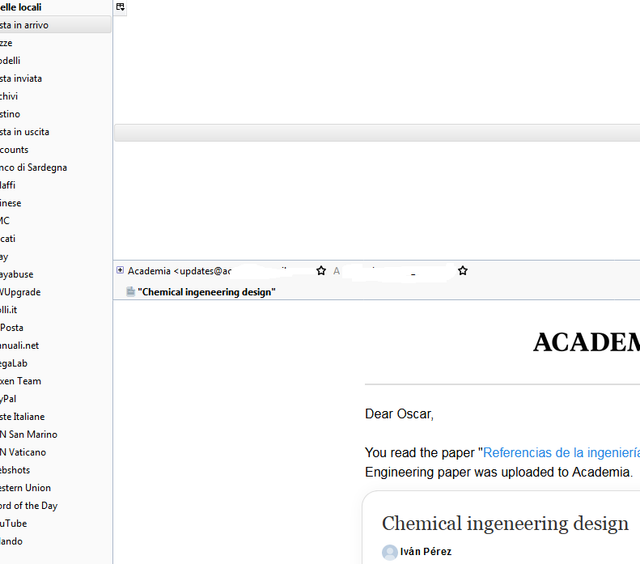The image size is (640, 564).
Task: Click Iván Pérez avatar icon
Action: point(390,552)
